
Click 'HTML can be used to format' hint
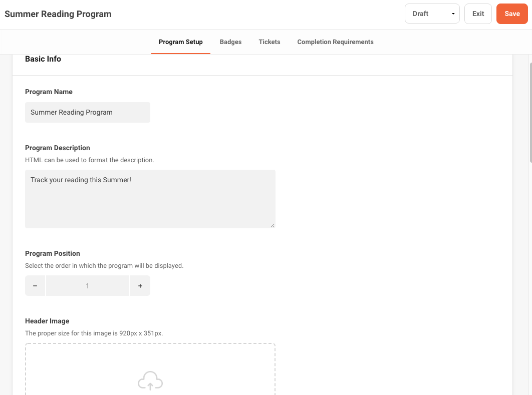pyautogui.click(x=90, y=160)
